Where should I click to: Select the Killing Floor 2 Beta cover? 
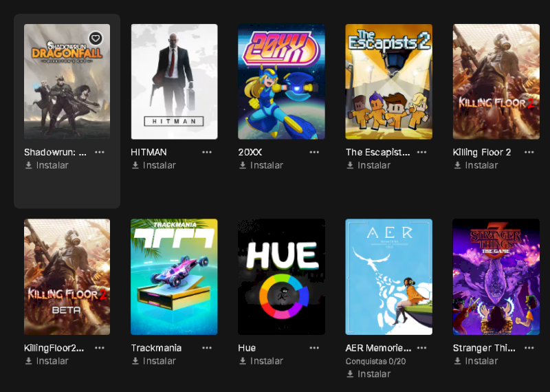coord(67,277)
